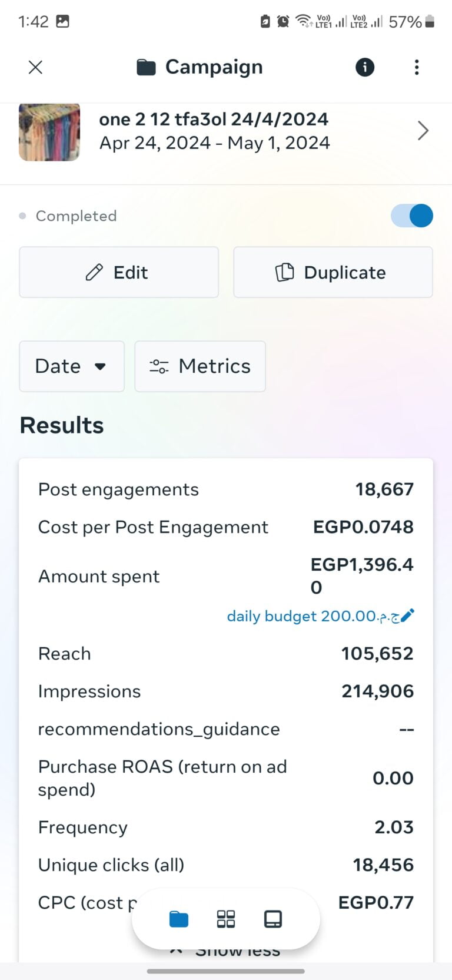Tap the battery icon in status bar

pos(430,22)
